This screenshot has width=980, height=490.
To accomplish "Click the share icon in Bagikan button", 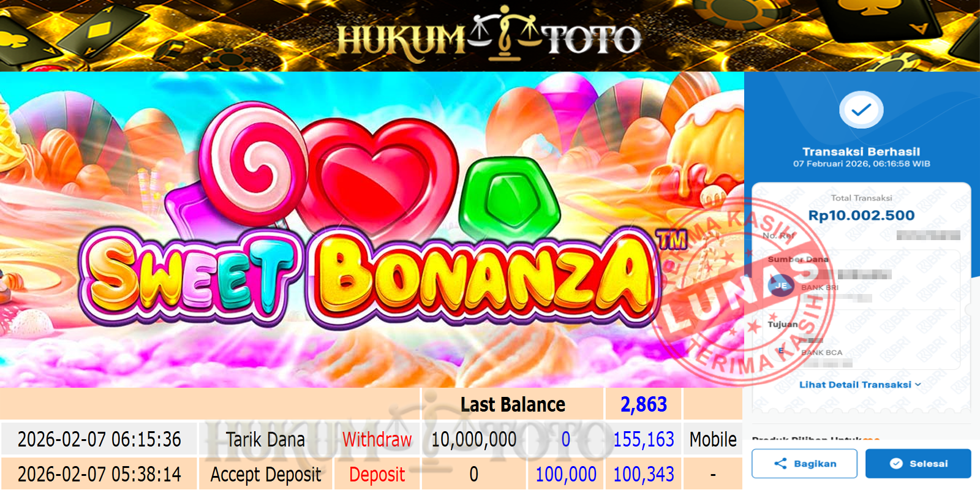I will tap(780, 464).
